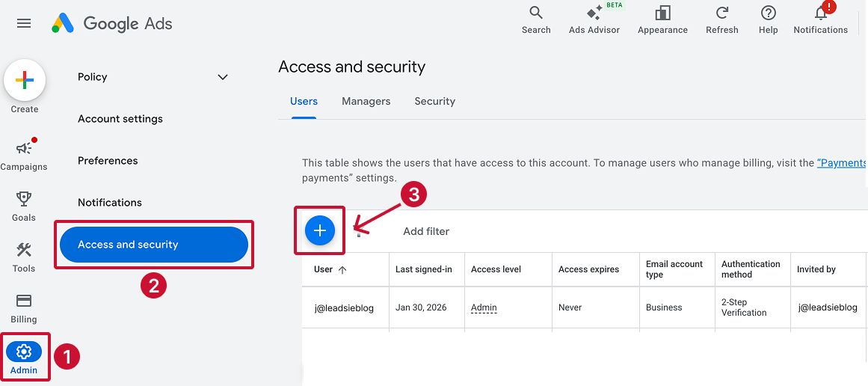Switch to the Managers tab
The image size is (868, 386).
(366, 101)
